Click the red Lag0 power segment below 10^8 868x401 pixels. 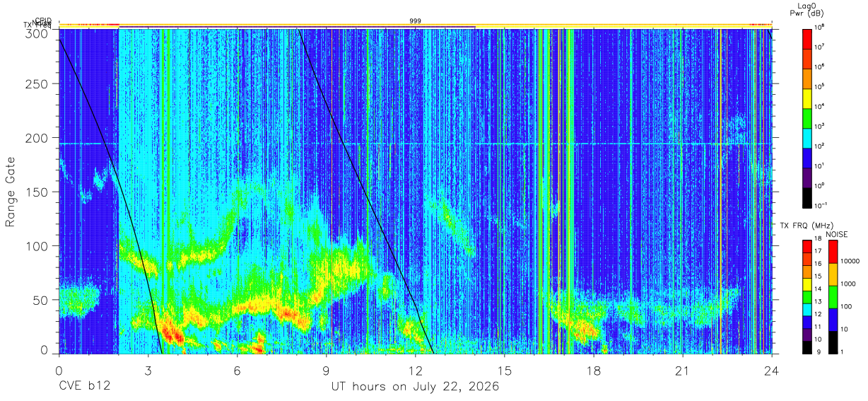[807, 37]
